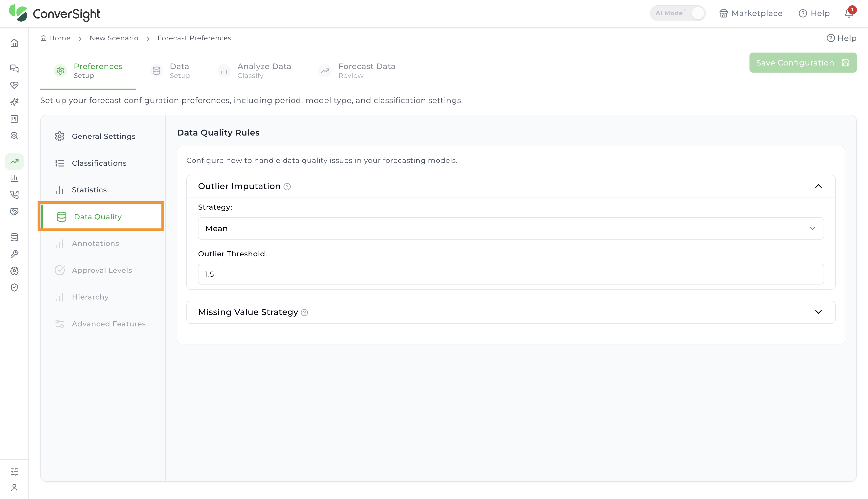
Task: Open the database sidebar icon
Action: (x=14, y=237)
